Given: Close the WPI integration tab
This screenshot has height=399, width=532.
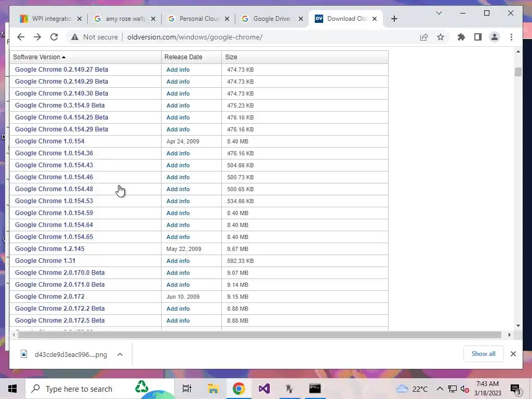Looking at the screenshot, I should tap(79, 19).
